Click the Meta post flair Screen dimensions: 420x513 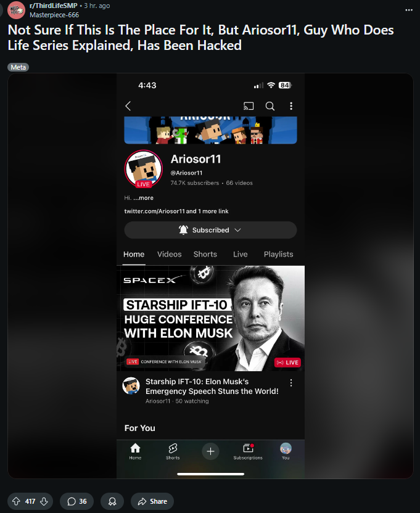click(x=18, y=67)
